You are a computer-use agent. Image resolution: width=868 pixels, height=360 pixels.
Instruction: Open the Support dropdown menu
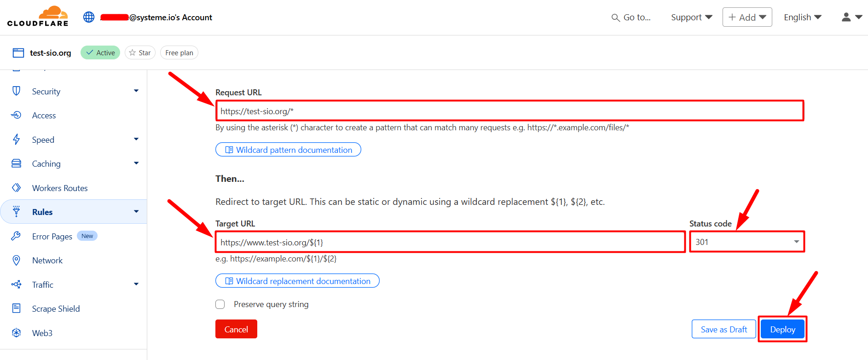point(692,17)
